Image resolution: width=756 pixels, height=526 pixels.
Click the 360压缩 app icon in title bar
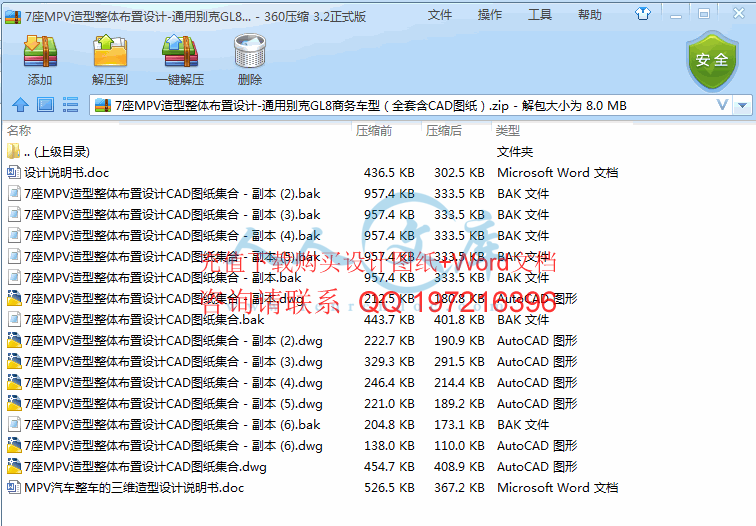coord(13,16)
